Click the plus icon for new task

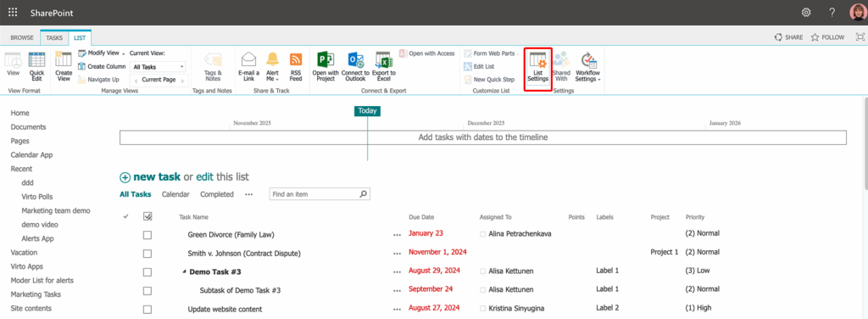(x=125, y=177)
